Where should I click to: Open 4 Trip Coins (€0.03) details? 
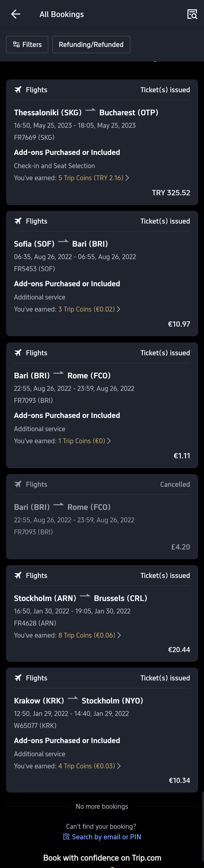coord(119,766)
